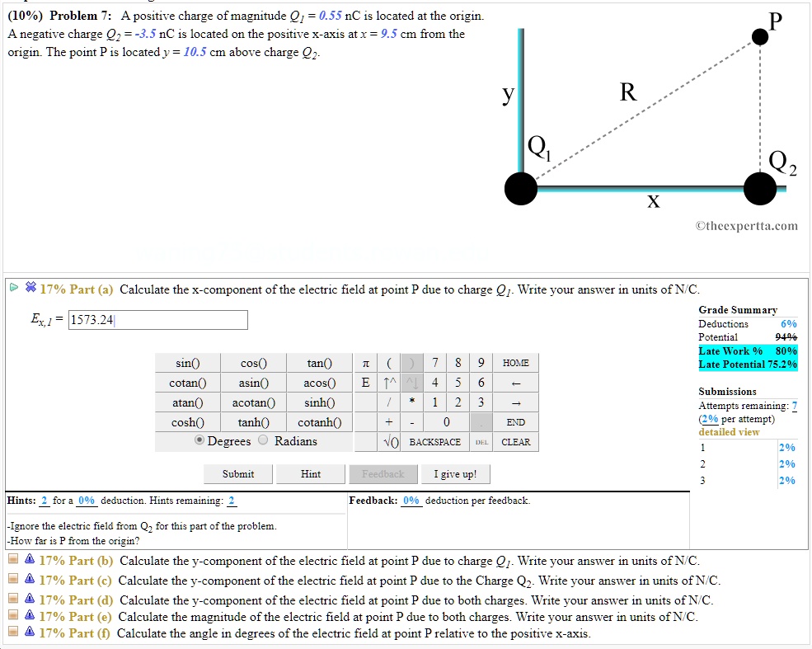
Task: Select the sin() function key
Action: (187, 362)
